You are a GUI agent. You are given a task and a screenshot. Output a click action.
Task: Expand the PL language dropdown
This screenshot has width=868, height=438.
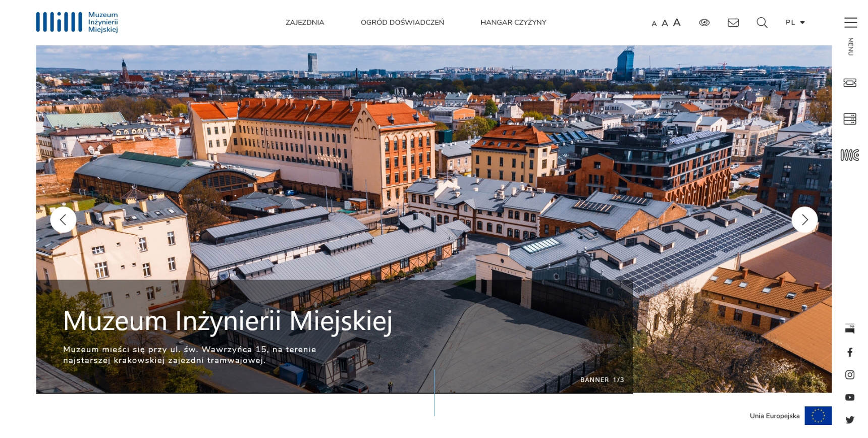click(x=795, y=23)
